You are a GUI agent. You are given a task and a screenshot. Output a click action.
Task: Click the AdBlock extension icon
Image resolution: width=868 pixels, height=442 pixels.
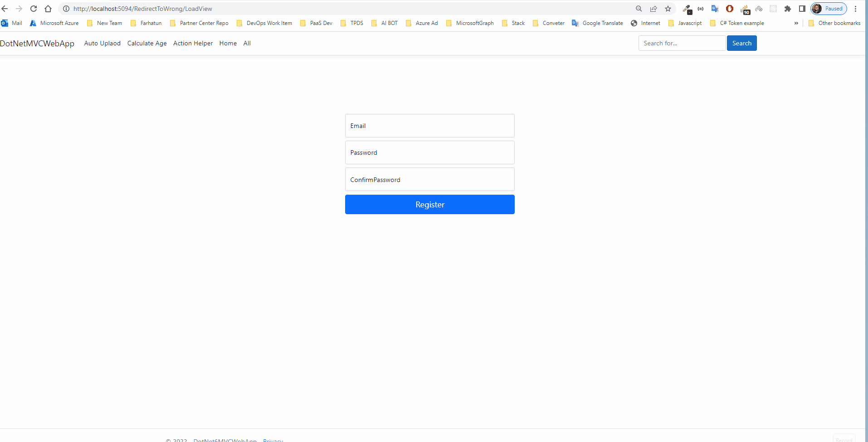pyautogui.click(x=729, y=9)
